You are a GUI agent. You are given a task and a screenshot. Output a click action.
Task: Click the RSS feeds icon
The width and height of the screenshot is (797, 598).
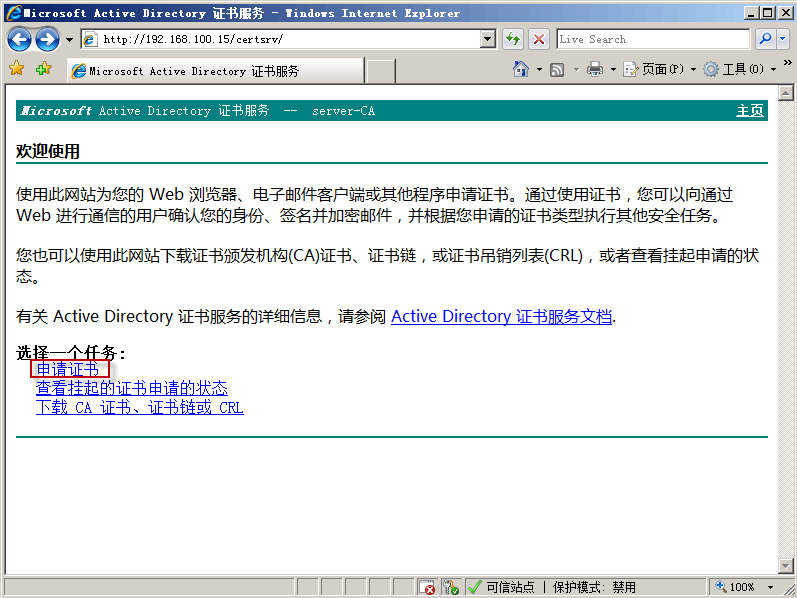(557, 70)
